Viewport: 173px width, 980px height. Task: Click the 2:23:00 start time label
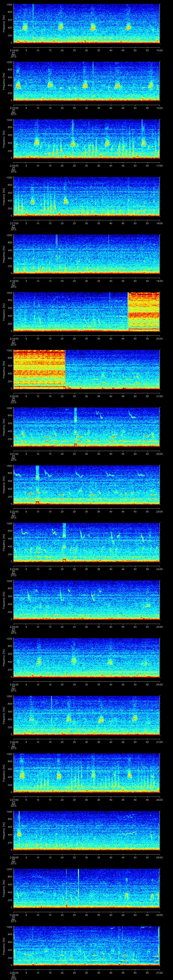pyautogui.click(x=14, y=569)
